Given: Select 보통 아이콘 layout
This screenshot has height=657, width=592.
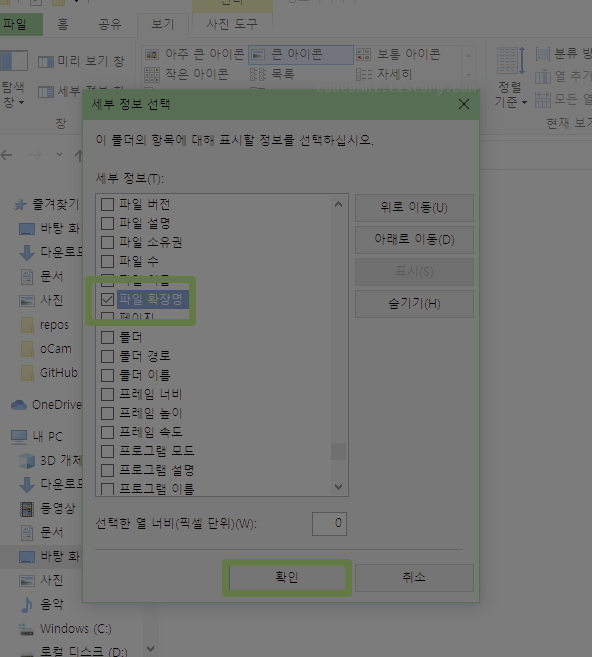Looking at the screenshot, I should click(x=399, y=54).
